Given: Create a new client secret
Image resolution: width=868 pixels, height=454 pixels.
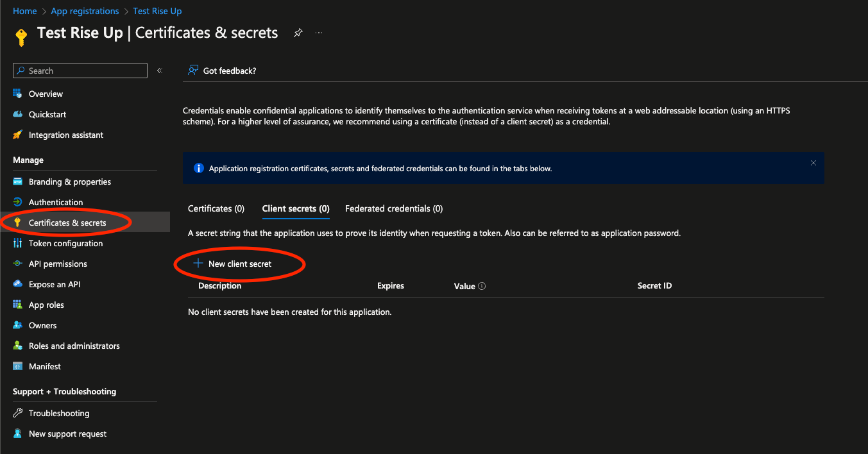Looking at the screenshot, I should point(239,264).
